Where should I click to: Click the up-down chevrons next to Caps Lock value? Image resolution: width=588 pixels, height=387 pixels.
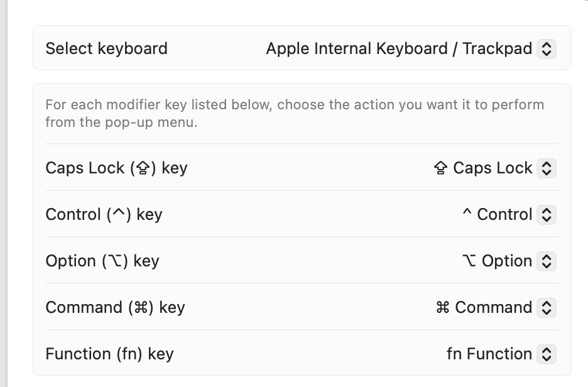tap(547, 168)
